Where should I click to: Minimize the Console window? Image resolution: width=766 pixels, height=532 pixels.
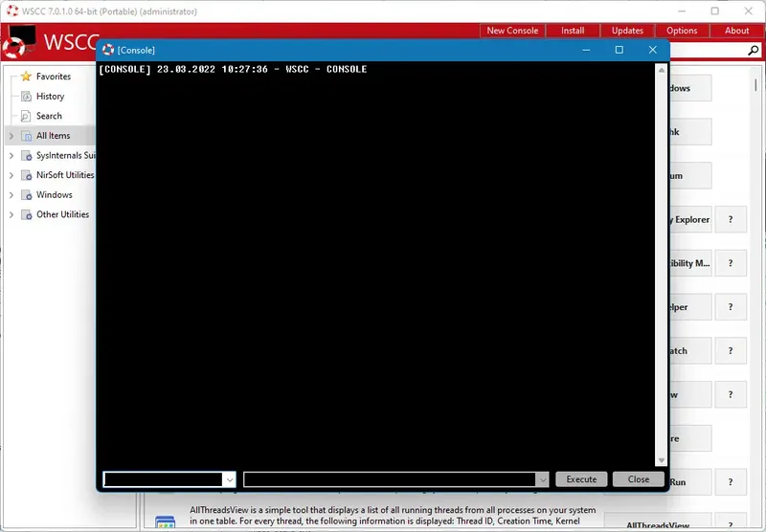click(586, 50)
